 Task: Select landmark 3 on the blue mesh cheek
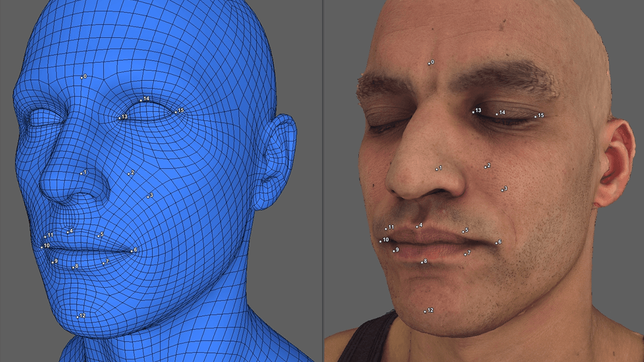148,197
